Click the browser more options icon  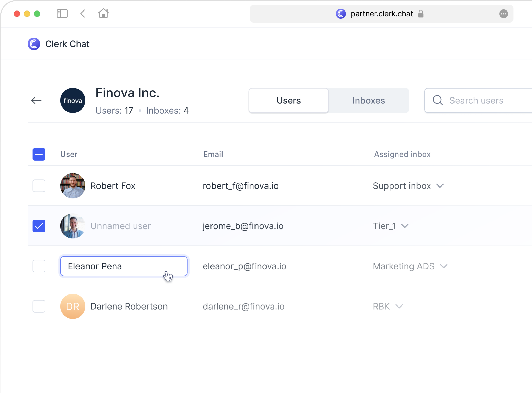[x=504, y=14]
